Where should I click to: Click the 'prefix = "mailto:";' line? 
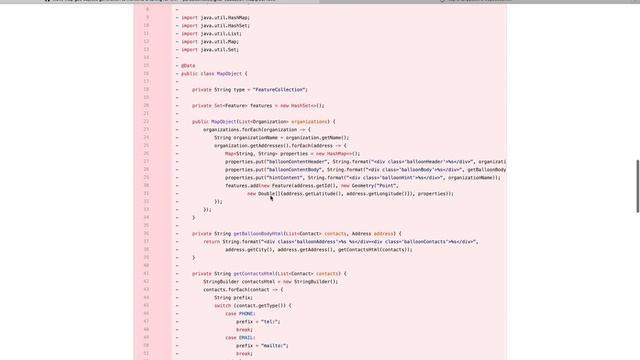(262, 346)
